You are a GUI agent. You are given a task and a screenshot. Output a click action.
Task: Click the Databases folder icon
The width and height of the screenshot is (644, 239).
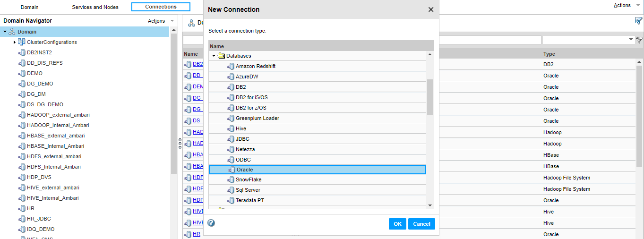(x=221, y=56)
